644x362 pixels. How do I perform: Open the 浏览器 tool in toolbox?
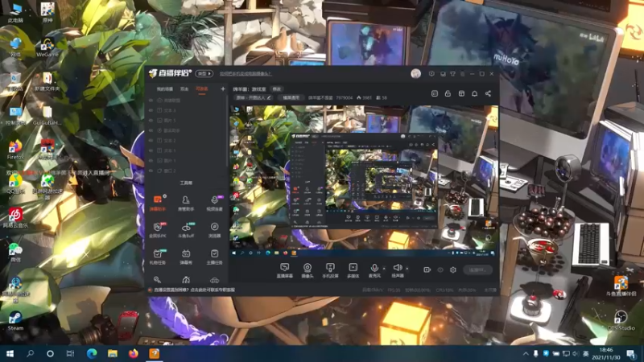click(x=214, y=230)
